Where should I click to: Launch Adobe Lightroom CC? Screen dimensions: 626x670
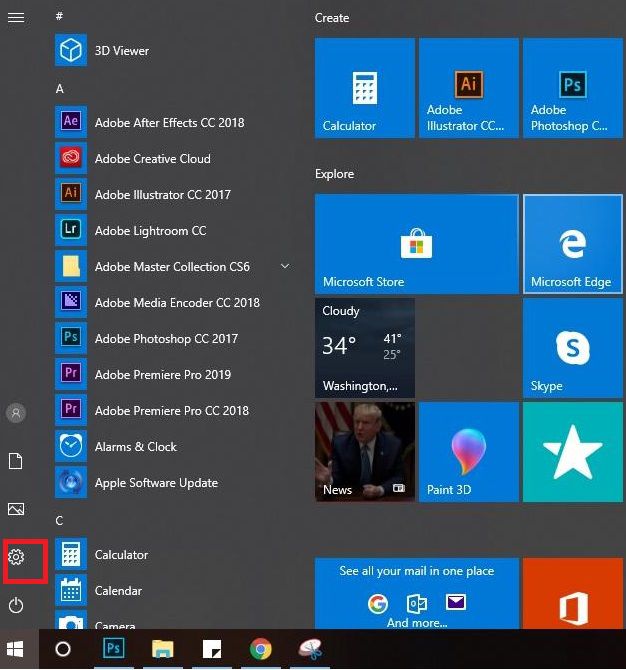coord(175,231)
